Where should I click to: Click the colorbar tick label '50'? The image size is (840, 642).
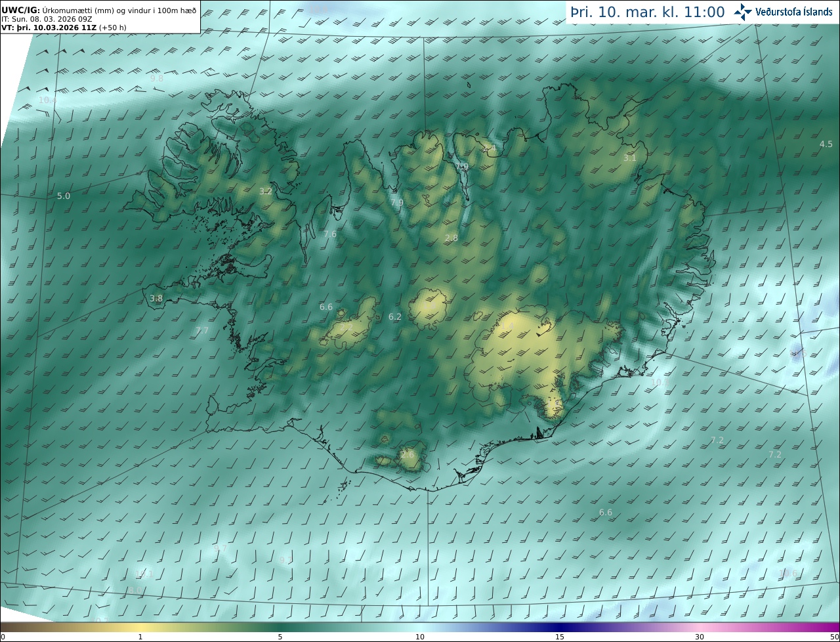coord(834,637)
